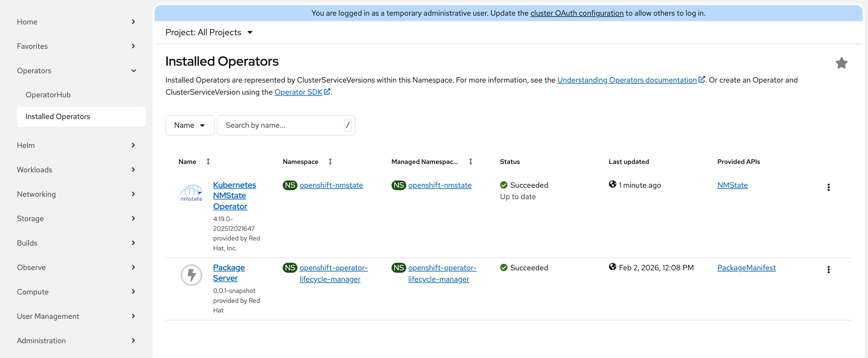
Task: Expand the Observe navigation section
Action: click(x=76, y=267)
